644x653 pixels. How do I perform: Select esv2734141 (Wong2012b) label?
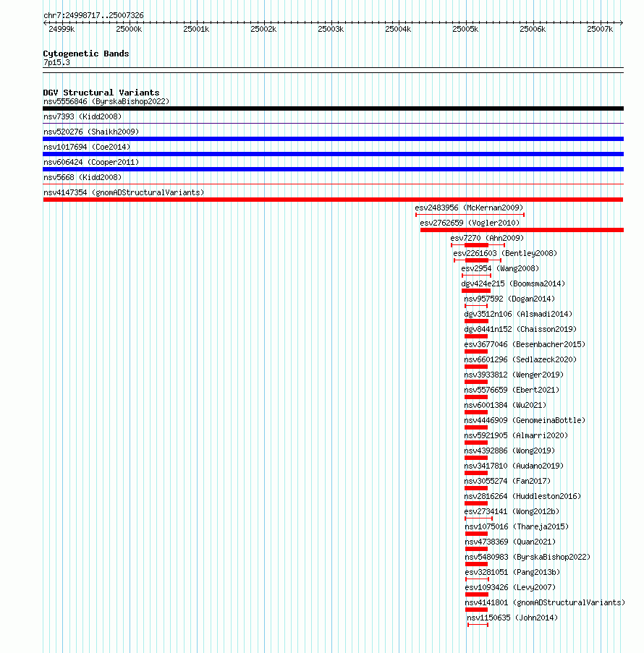pyautogui.click(x=512, y=511)
